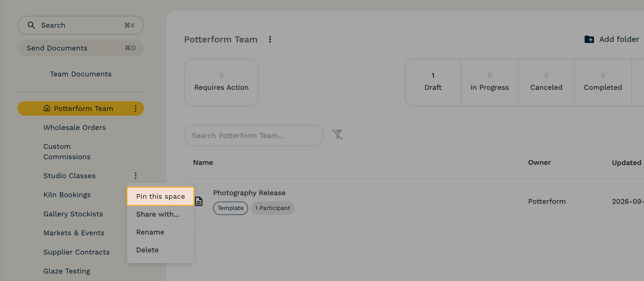Click the document icon of Photography Release

coord(199,201)
